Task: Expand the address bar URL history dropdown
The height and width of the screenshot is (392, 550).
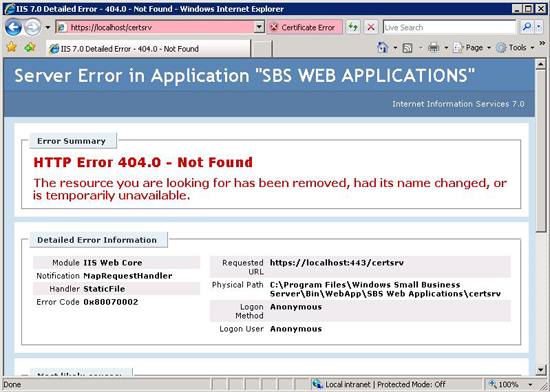Action: (259, 27)
